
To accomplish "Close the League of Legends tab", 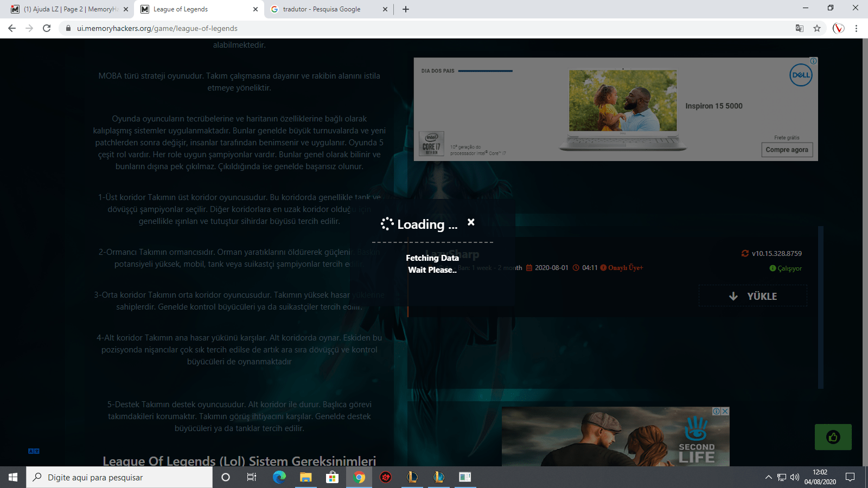I will [256, 9].
